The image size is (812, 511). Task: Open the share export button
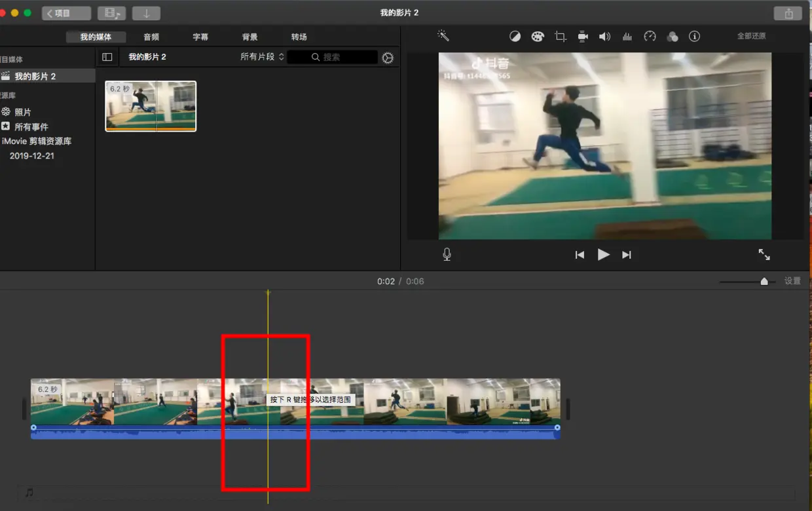click(788, 13)
